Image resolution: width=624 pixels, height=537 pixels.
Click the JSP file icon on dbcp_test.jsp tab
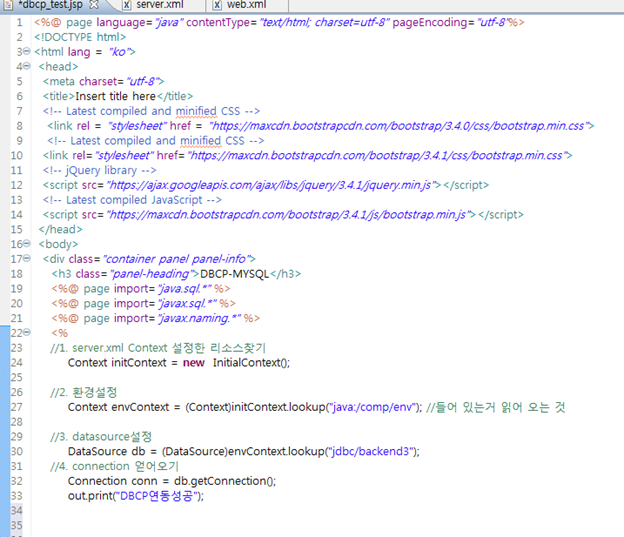(x=8, y=5)
